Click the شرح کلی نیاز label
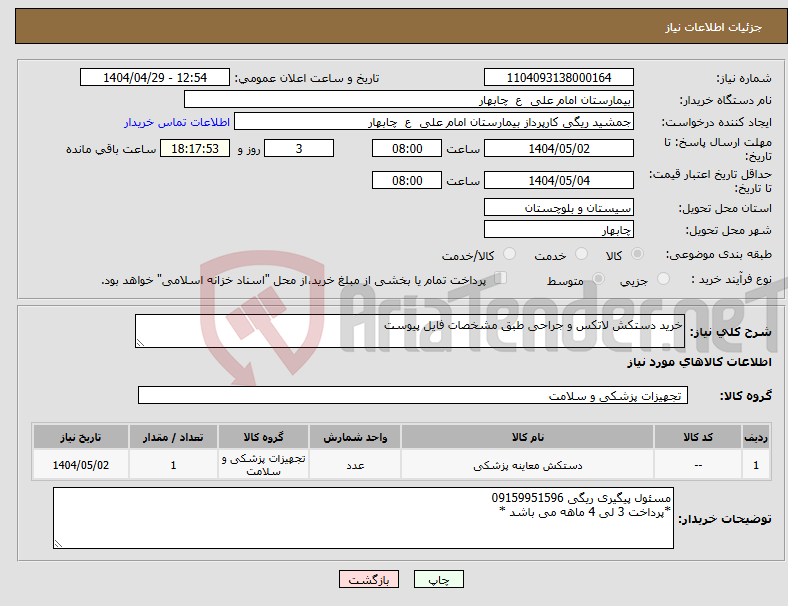The width and height of the screenshot is (788, 606). tap(731, 332)
